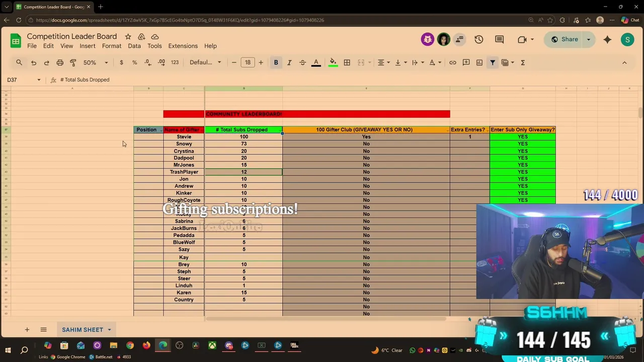Open the Functions sigma menu
The width and height of the screenshot is (644, 362).
523,62
